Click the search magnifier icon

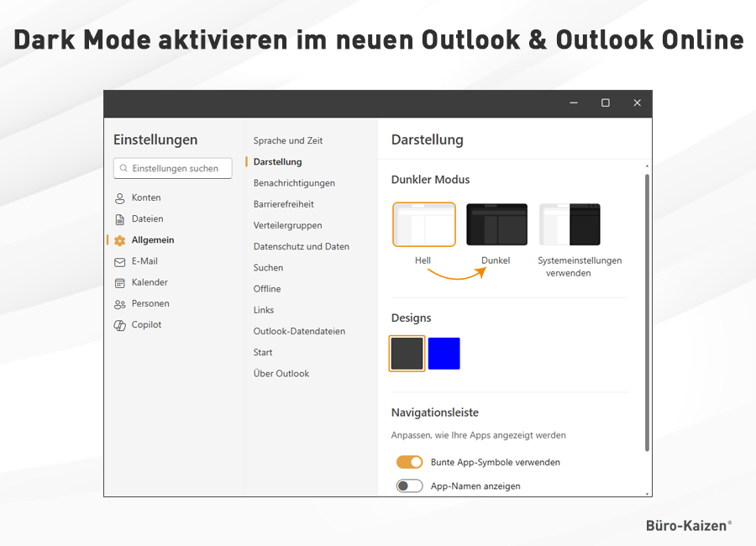coord(123,168)
